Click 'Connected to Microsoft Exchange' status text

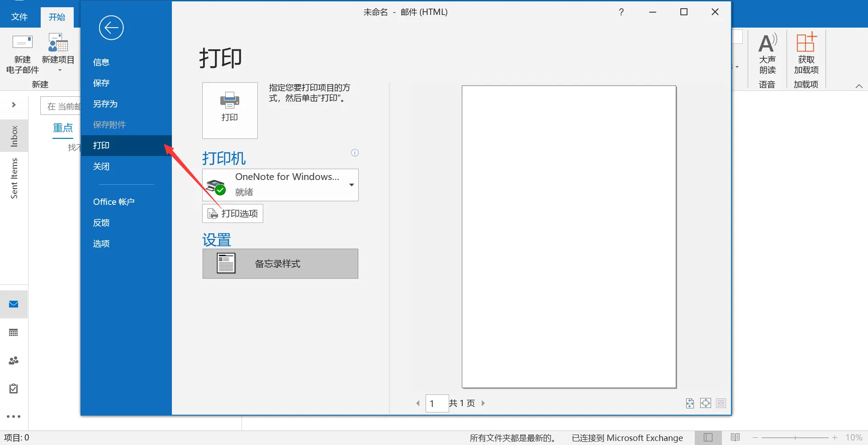click(627, 438)
